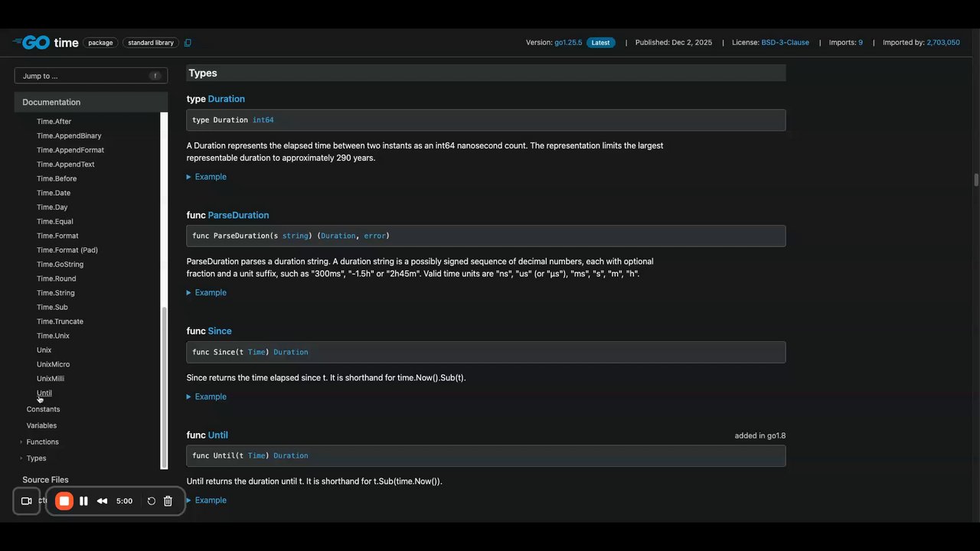The image size is (980, 551).
Task: Select Time.Format (Pad) in the sidebar
Action: coord(67,250)
